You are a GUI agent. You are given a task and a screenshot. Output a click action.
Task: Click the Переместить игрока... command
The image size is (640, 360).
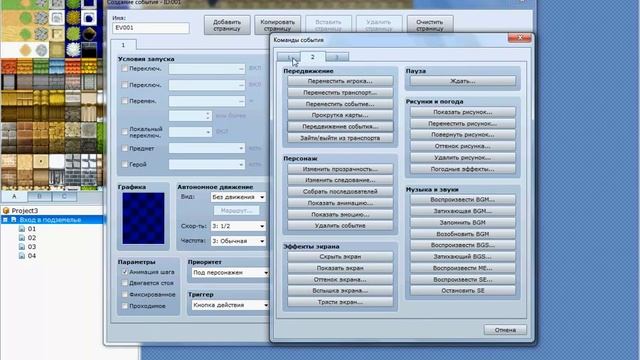pyautogui.click(x=340, y=81)
